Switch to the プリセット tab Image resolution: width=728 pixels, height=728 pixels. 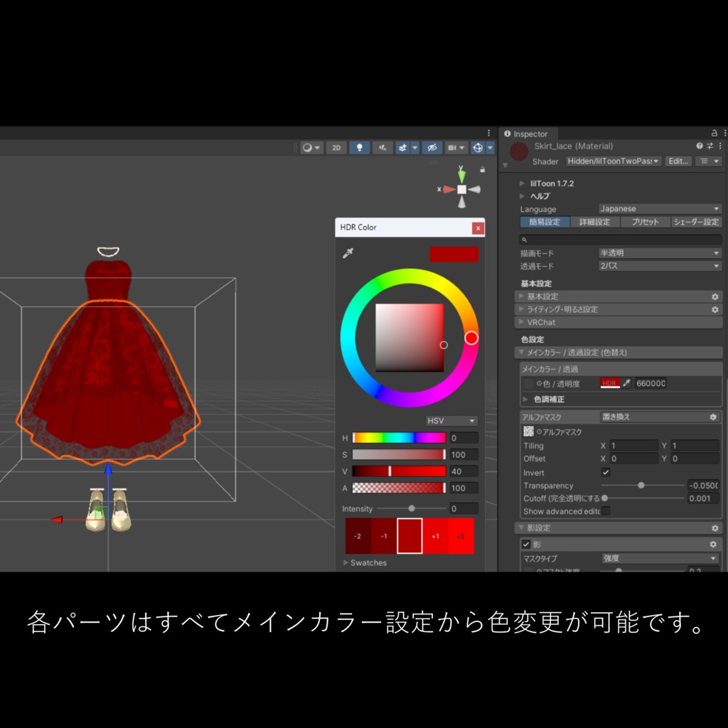click(x=645, y=222)
